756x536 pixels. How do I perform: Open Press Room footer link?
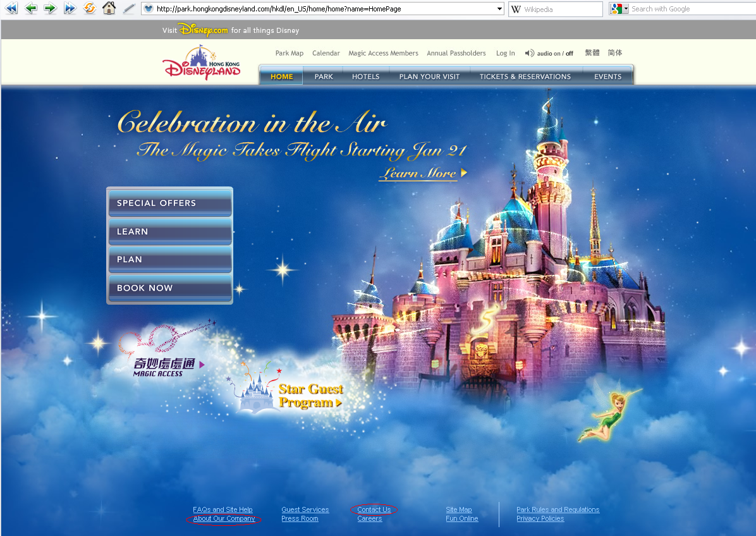click(x=300, y=519)
